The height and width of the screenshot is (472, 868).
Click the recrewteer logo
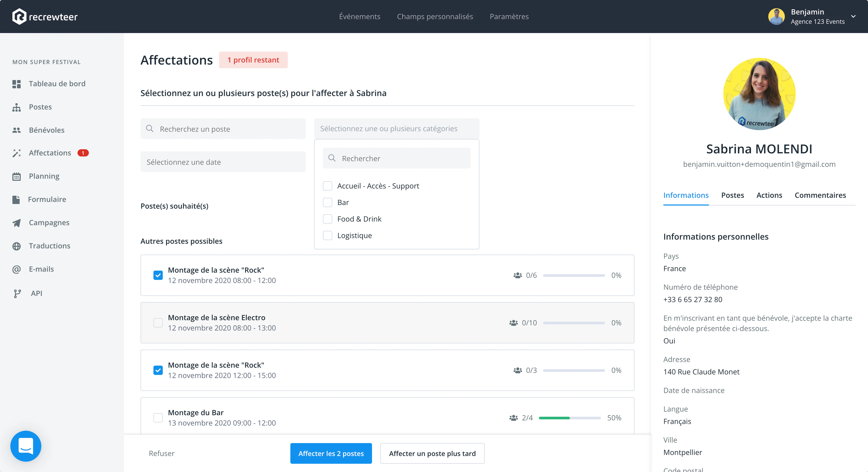point(45,17)
